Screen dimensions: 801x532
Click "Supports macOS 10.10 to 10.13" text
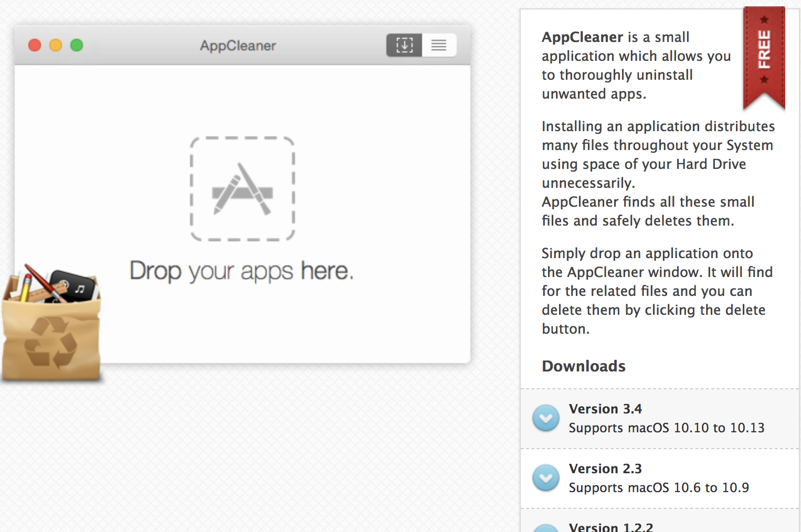click(x=667, y=428)
